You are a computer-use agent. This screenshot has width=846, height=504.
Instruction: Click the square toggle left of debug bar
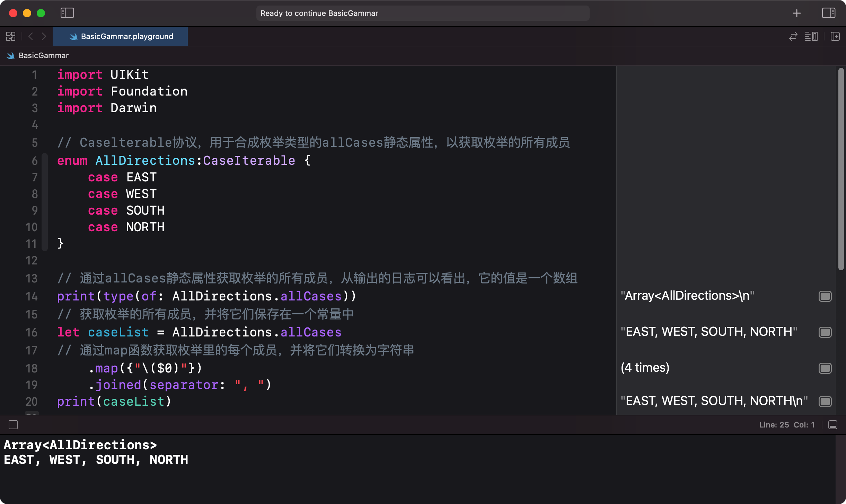coord(13,425)
